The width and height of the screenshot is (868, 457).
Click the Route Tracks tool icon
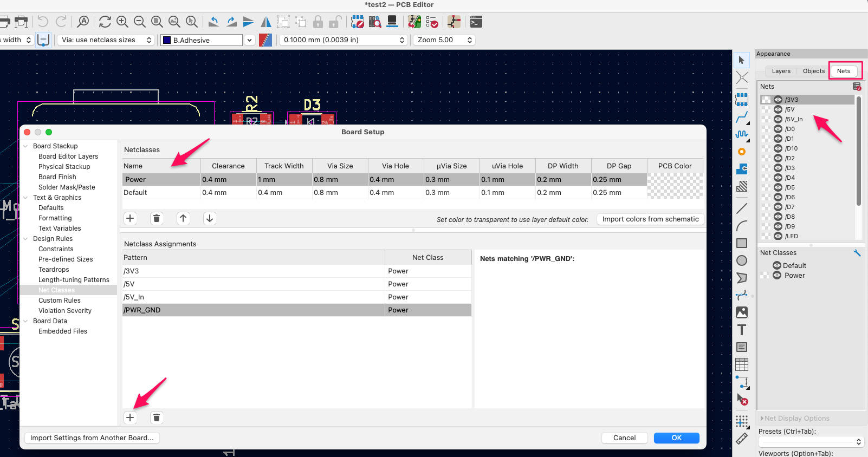pos(742,117)
